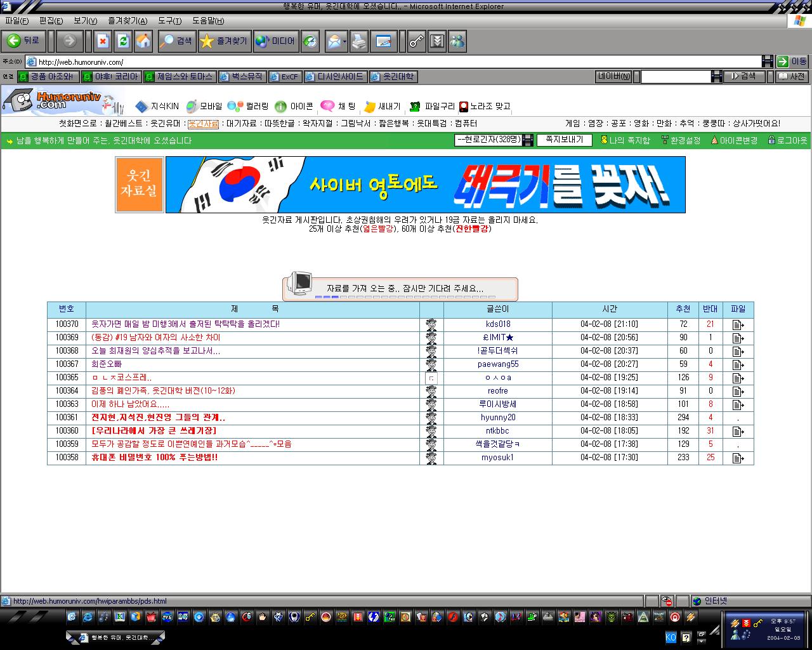Click the 태극기 banner image
This screenshot has width=812, height=650.
[425, 185]
